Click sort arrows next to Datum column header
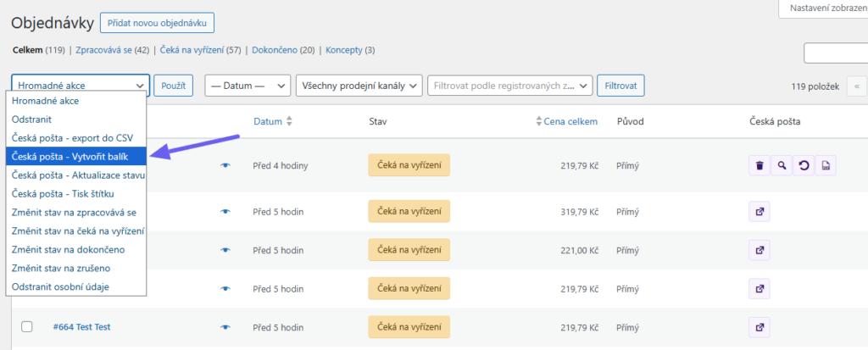Viewport: 868px width, 350px height. coord(288,122)
